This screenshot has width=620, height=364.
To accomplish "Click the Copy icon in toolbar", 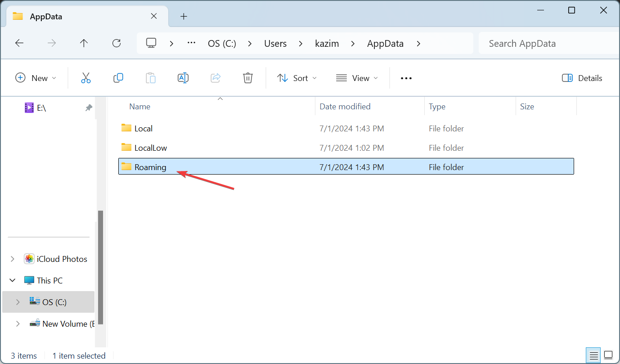I will coord(118,78).
